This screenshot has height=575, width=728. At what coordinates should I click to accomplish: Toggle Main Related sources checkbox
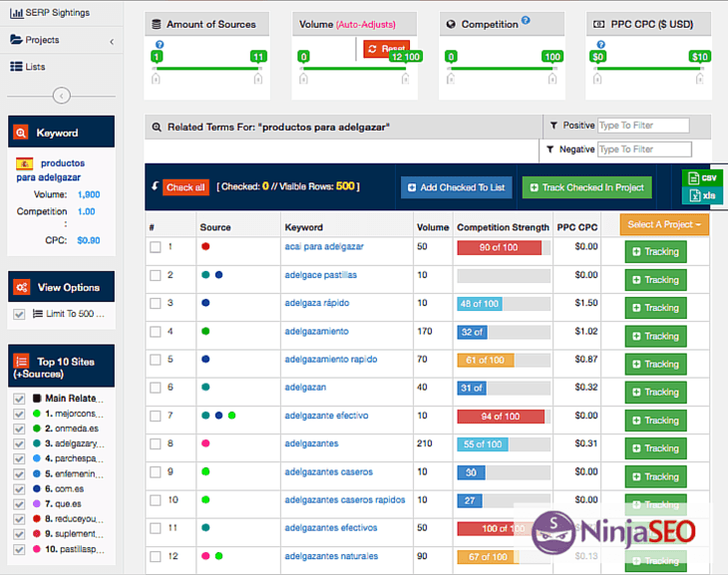pos(19,399)
